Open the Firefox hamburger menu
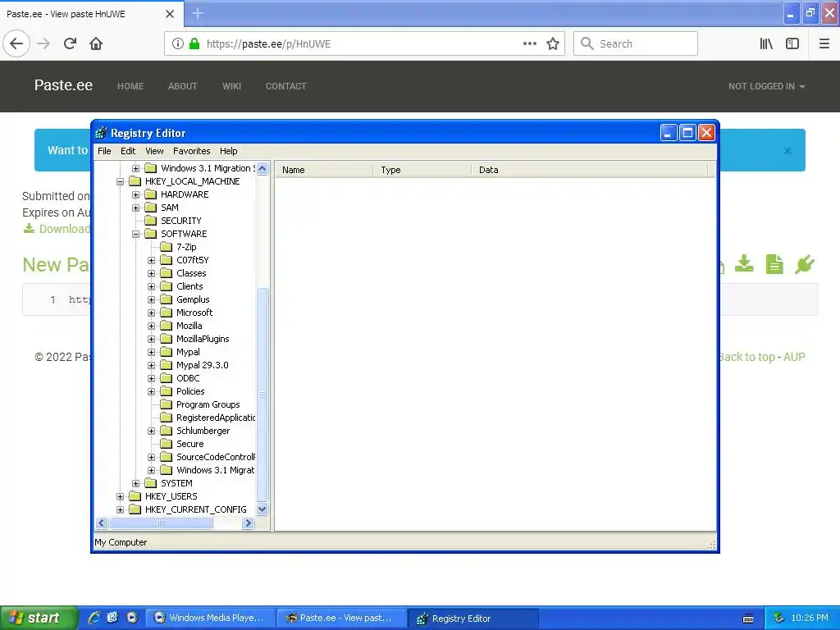Viewport: 840px width, 630px height. click(x=824, y=43)
